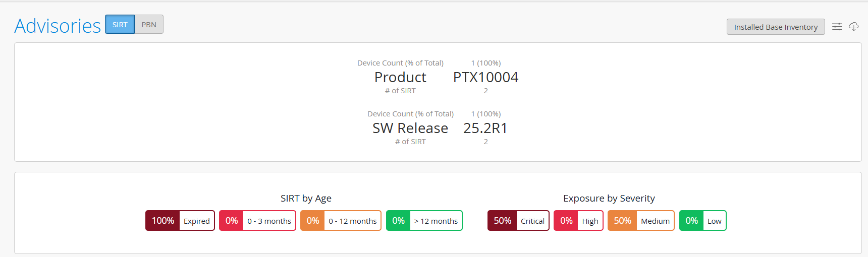Click the Exposure by Severity heading
The height and width of the screenshot is (257, 868).
tap(609, 198)
